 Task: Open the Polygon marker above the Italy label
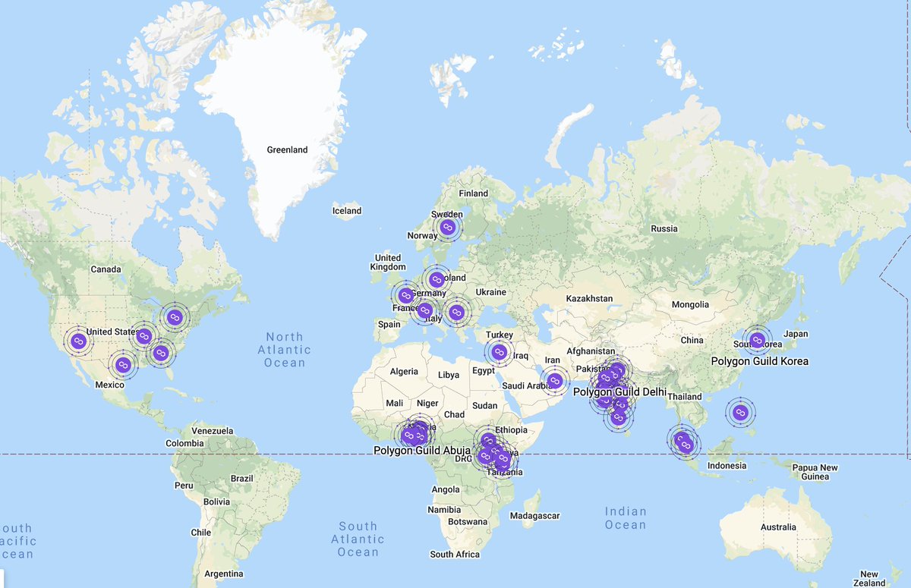425,310
